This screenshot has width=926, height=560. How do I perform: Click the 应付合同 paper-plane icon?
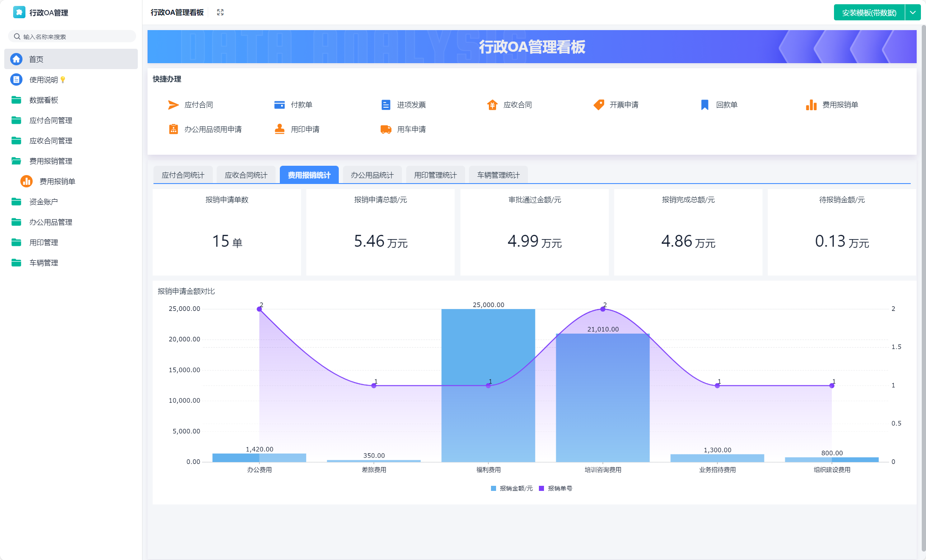point(173,105)
